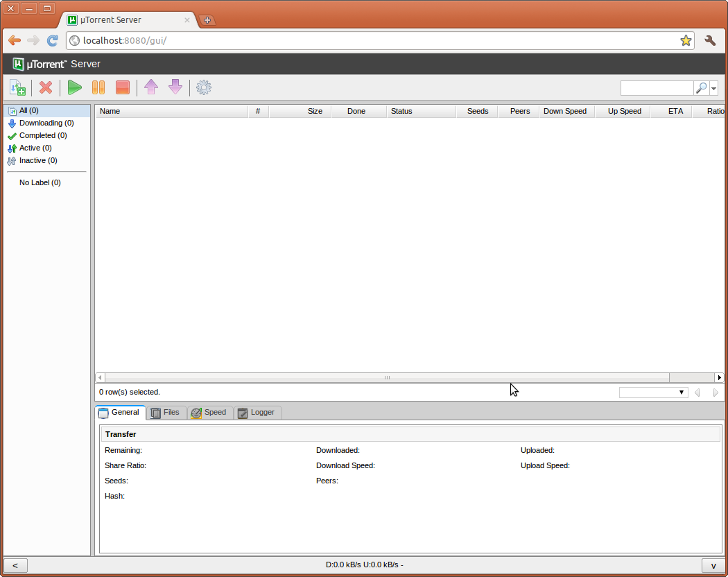Go to previous page with left triangle
728x577 pixels.
pyautogui.click(x=697, y=393)
